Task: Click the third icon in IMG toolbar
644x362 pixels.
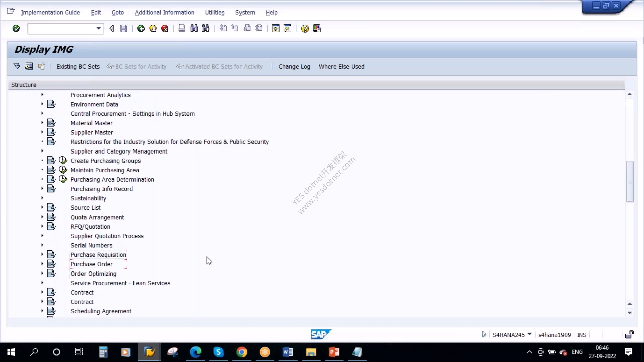Action: coord(41,66)
